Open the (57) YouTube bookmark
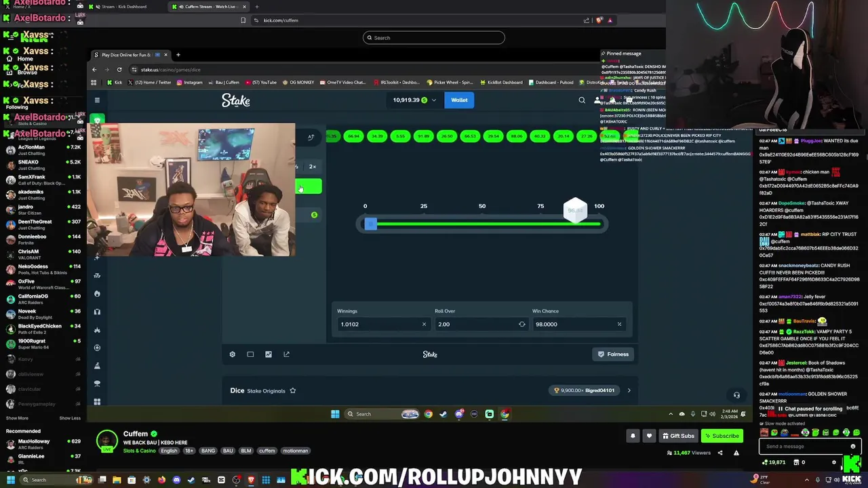The height and width of the screenshot is (488, 868). (261, 83)
